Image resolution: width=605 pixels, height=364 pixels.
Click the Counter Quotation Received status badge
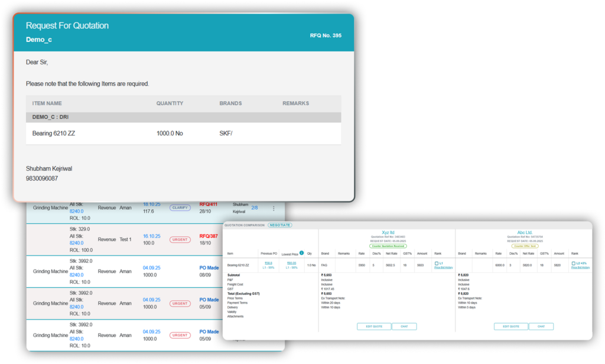[x=387, y=246]
